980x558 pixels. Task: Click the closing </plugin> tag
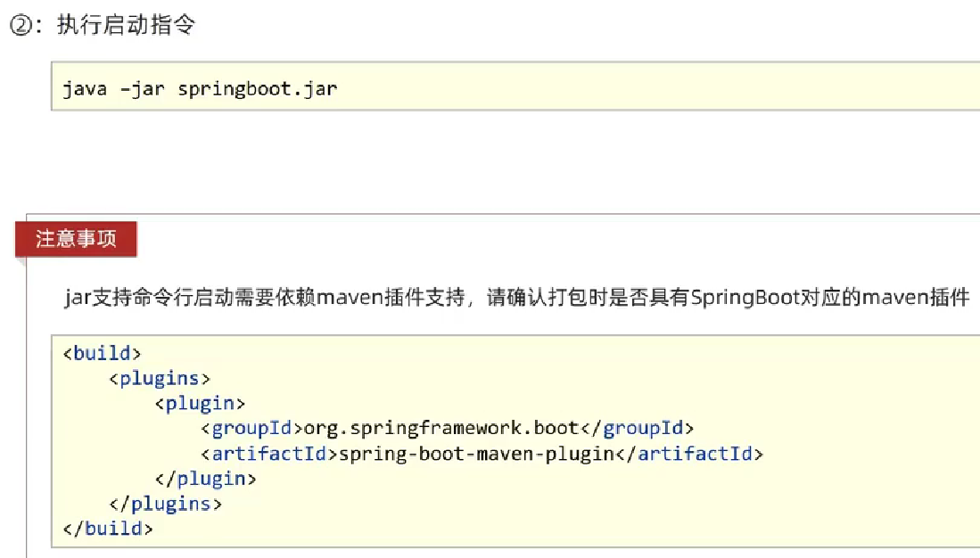pos(205,479)
